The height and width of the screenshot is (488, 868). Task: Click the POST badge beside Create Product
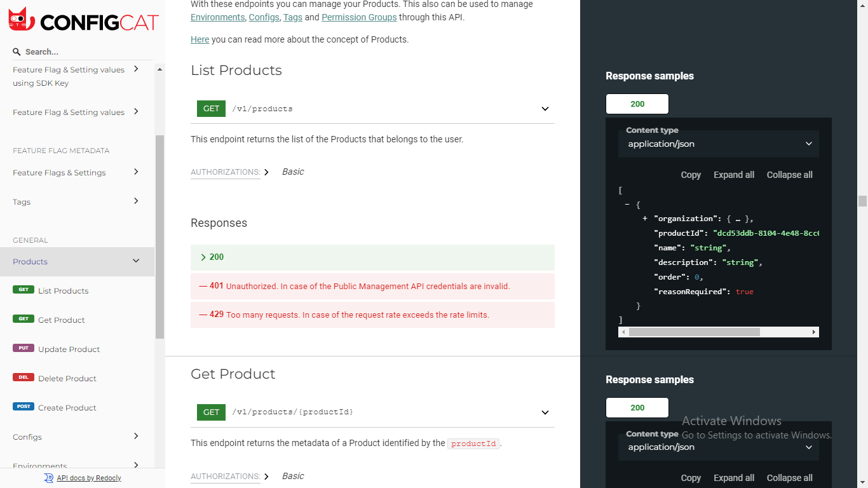tap(24, 407)
